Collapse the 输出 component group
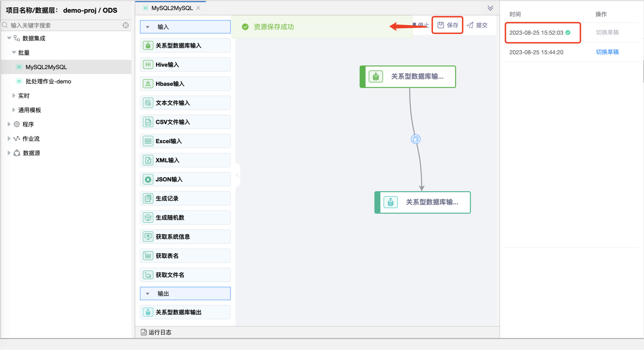 [148, 294]
